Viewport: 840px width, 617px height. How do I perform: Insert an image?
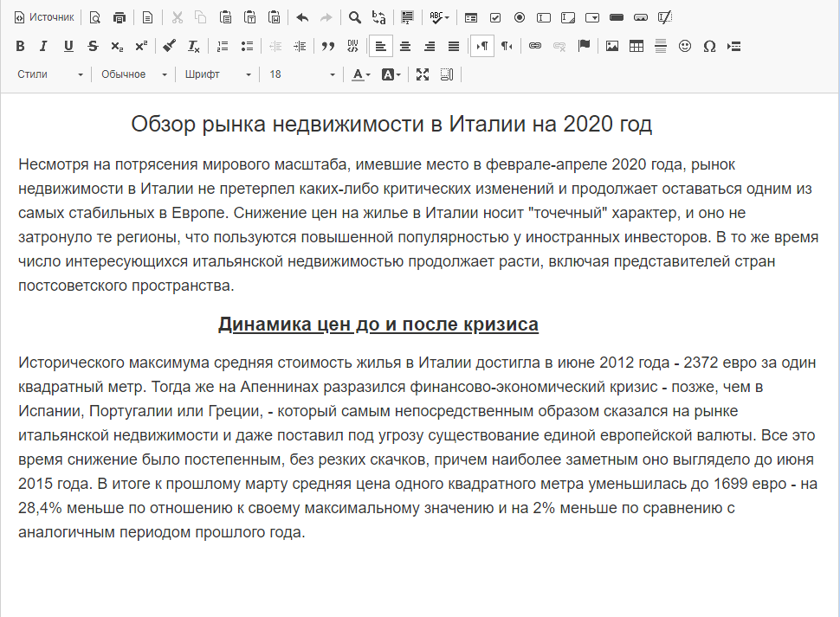tap(612, 46)
